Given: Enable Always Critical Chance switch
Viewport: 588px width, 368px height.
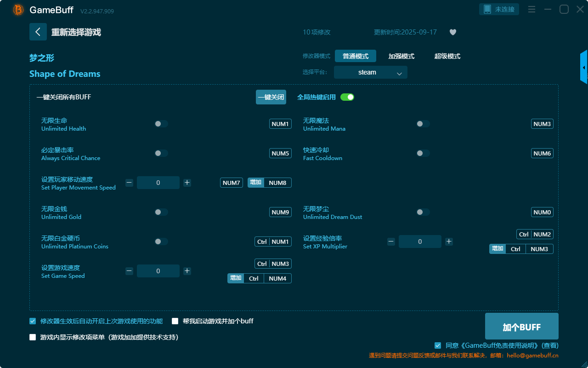Looking at the screenshot, I should (x=161, y=153).
